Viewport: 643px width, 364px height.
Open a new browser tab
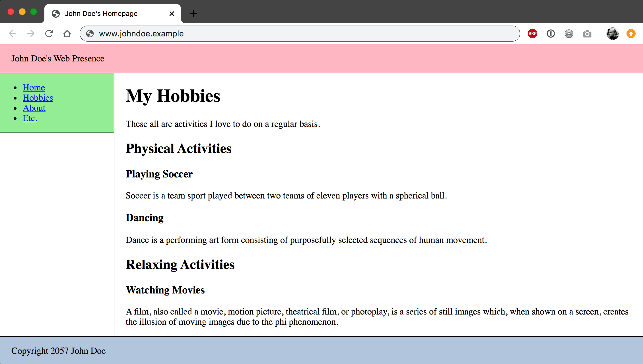(x=193, y=13)
